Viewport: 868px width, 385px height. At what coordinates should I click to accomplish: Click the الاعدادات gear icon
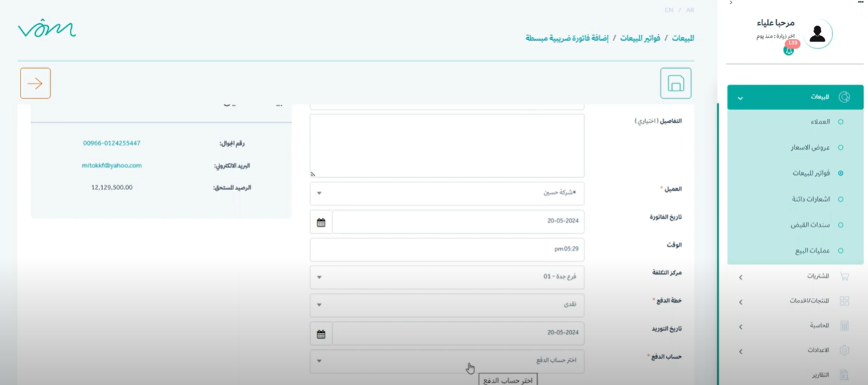pyautogui.click(x=844, y=351)
